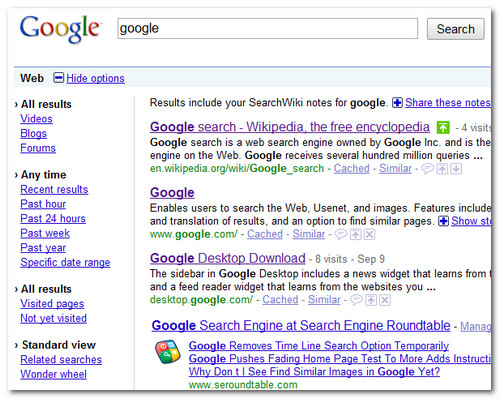Click the Search Engine Roundtable thumbnail icon
The image size is (500, 399).
168,352
